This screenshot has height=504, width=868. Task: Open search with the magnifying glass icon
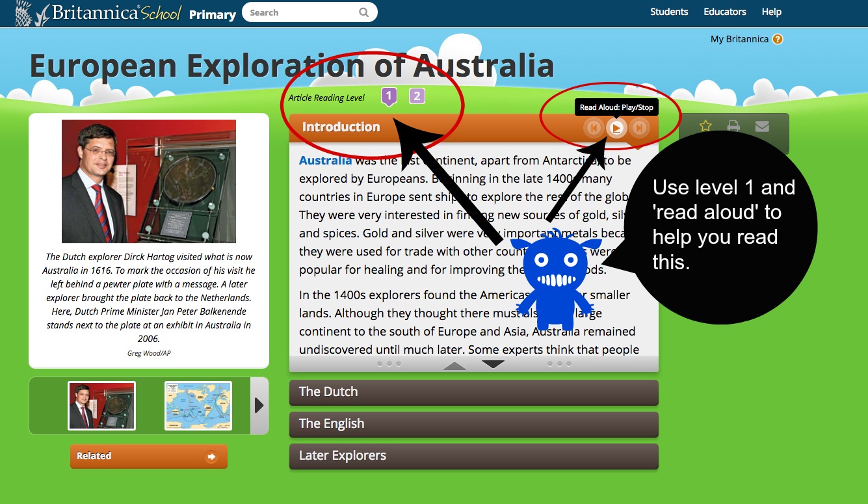pyautogui.click(x=363, y=12)
